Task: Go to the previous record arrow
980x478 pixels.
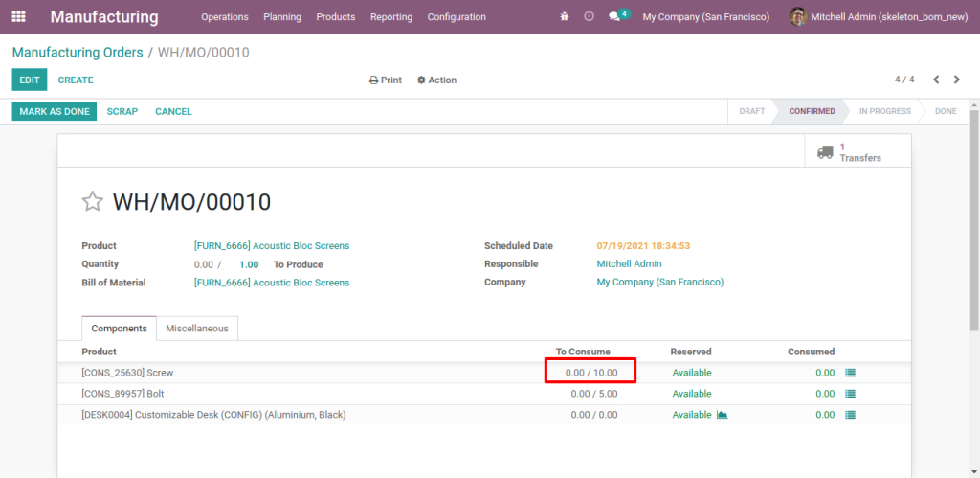Action: click(x=936, y=80)
